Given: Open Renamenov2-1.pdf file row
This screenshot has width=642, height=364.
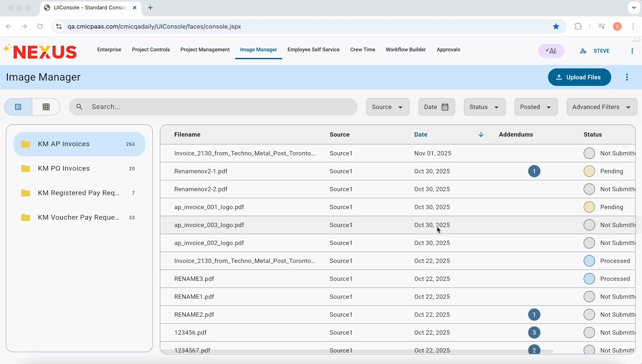Looking at the screenshot, I should [398, 171].
